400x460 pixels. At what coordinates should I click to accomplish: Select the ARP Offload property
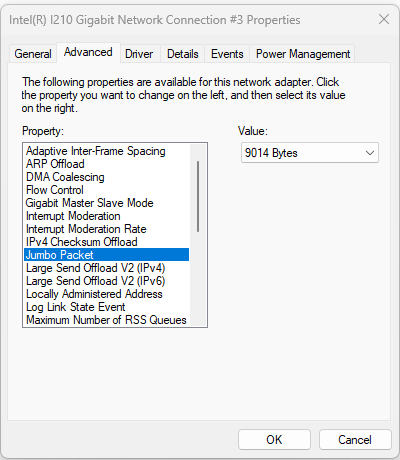[107, 164]
